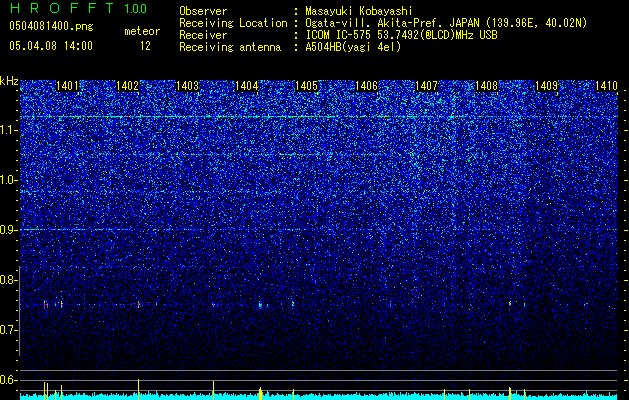Screen dimensions: 629x400
Task: Select the 1409 time axis label
Action: 546,86
